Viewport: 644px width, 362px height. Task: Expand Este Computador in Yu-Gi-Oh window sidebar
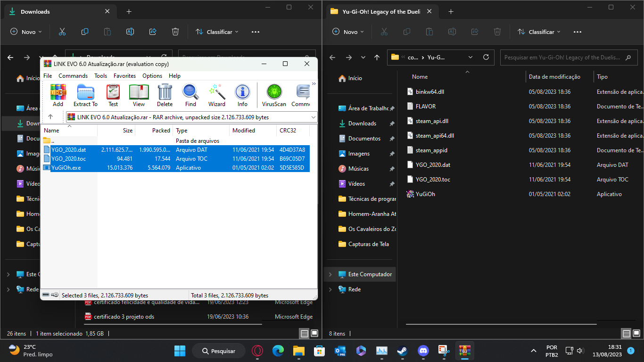[x=330, y=274]
